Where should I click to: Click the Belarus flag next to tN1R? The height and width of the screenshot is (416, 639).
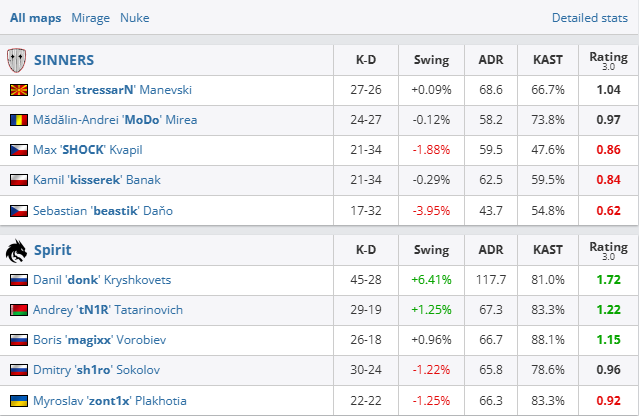point(18,310)
